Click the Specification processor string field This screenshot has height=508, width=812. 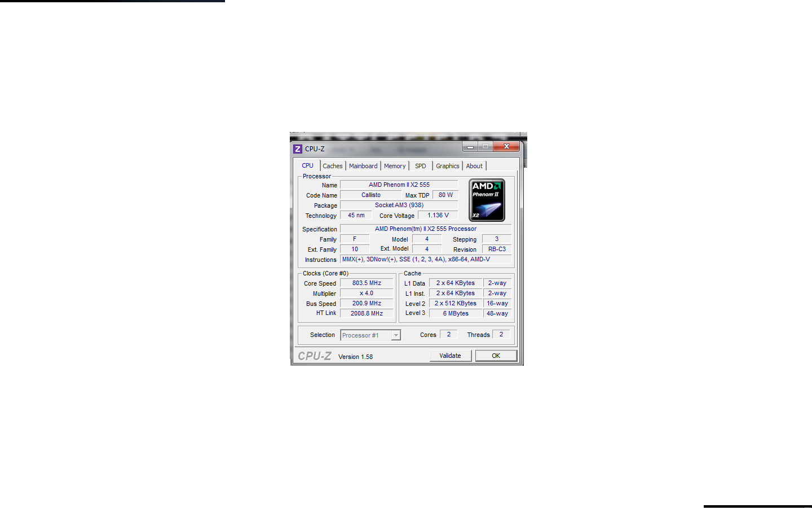pos(426,229)
